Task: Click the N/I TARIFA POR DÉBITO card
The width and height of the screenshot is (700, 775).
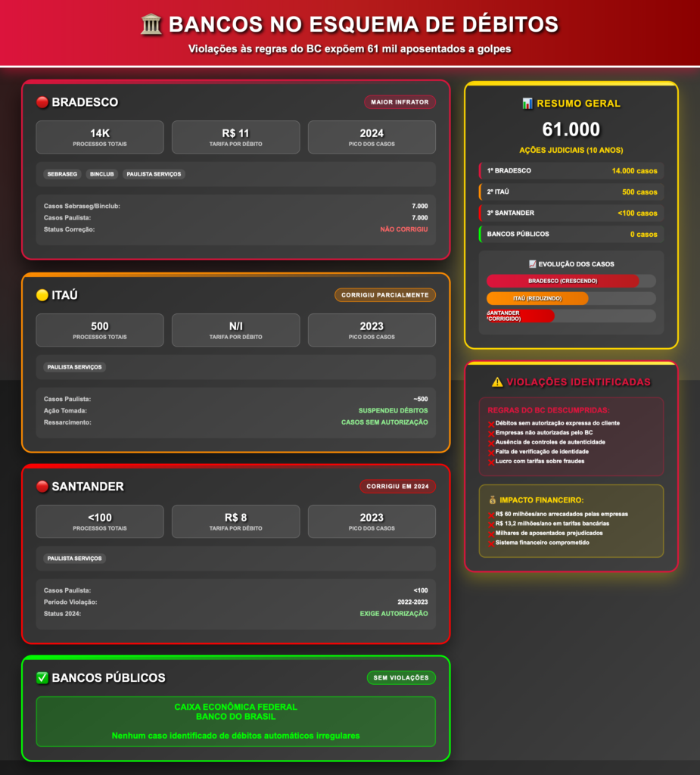Action: pos(236,330)
